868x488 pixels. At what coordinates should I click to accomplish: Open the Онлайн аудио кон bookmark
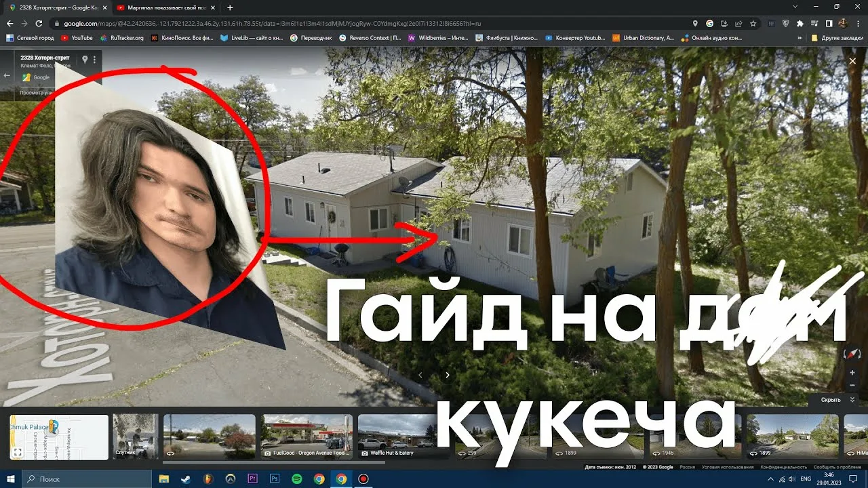712,38
